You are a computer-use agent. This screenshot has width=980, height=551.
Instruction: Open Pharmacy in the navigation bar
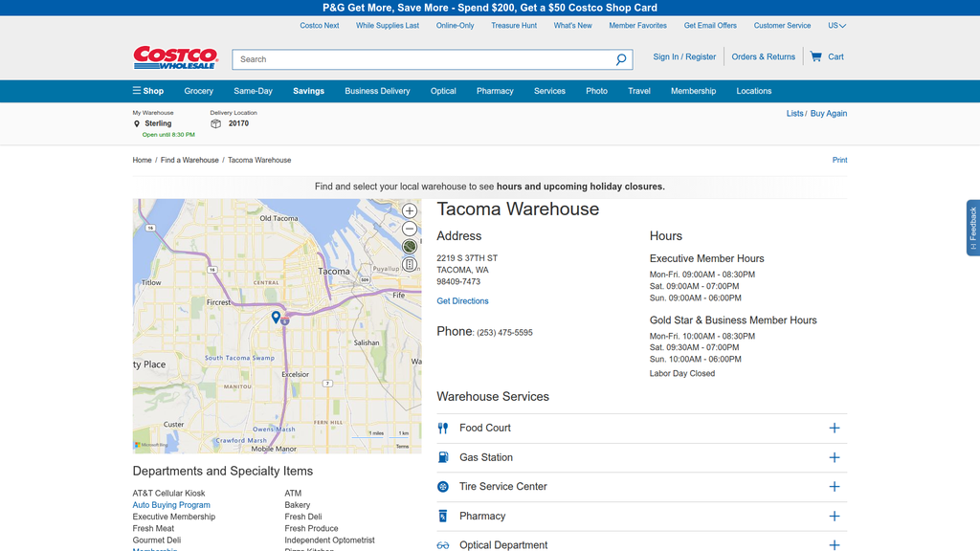point(495,91)
